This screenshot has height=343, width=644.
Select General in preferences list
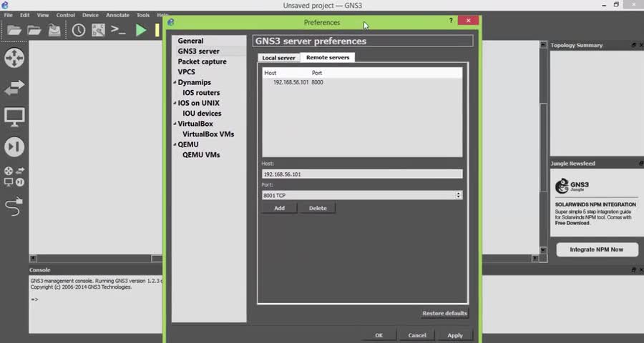pyautogui.click(x=190, y=41)
